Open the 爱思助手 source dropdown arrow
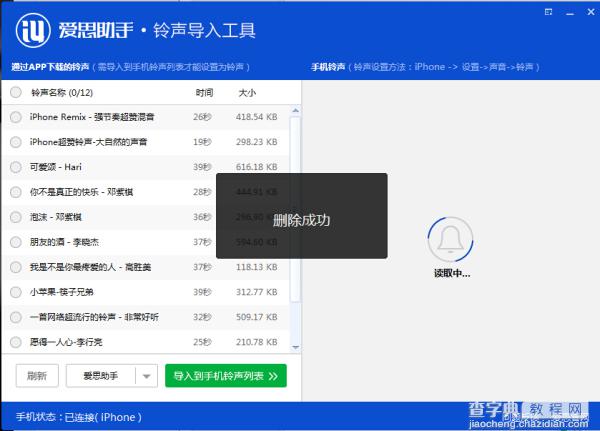The height and width of the screenshot is (431, 600). tap(146, 376)
